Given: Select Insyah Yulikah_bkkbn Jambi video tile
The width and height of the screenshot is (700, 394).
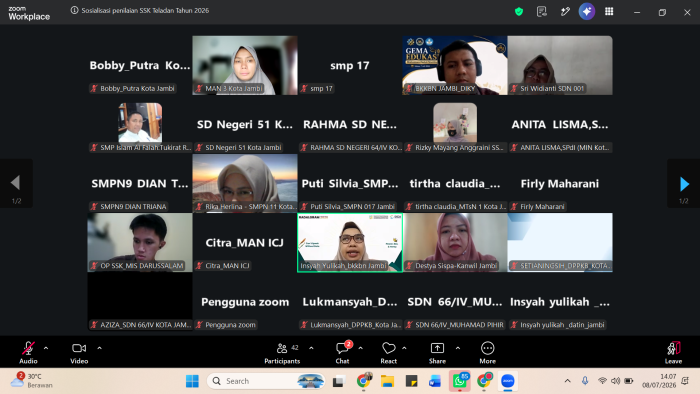Looking at the screenshot, I should click(x=350, y=242).
